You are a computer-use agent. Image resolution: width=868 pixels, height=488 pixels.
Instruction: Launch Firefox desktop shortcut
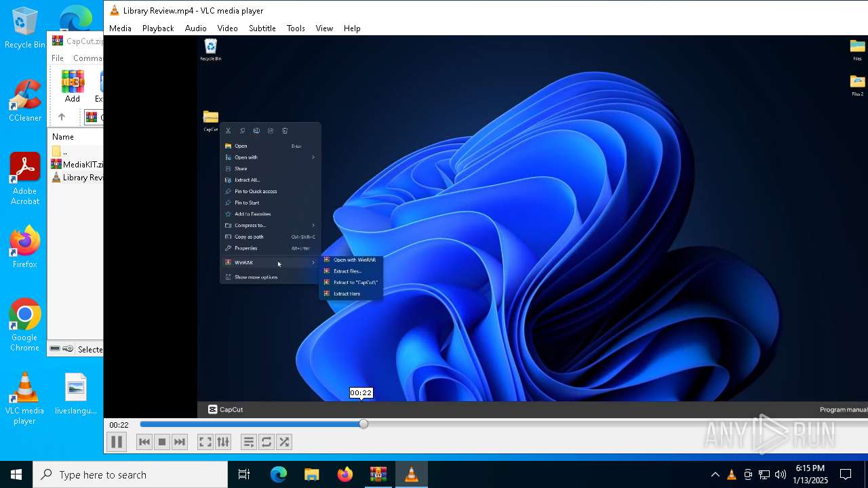25,247
